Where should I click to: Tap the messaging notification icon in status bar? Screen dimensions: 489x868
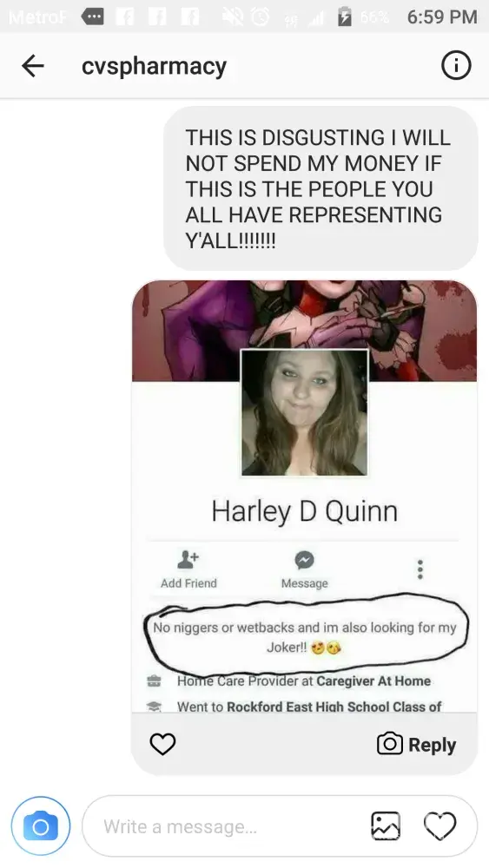pyautogui.click(x=92, y=16)
